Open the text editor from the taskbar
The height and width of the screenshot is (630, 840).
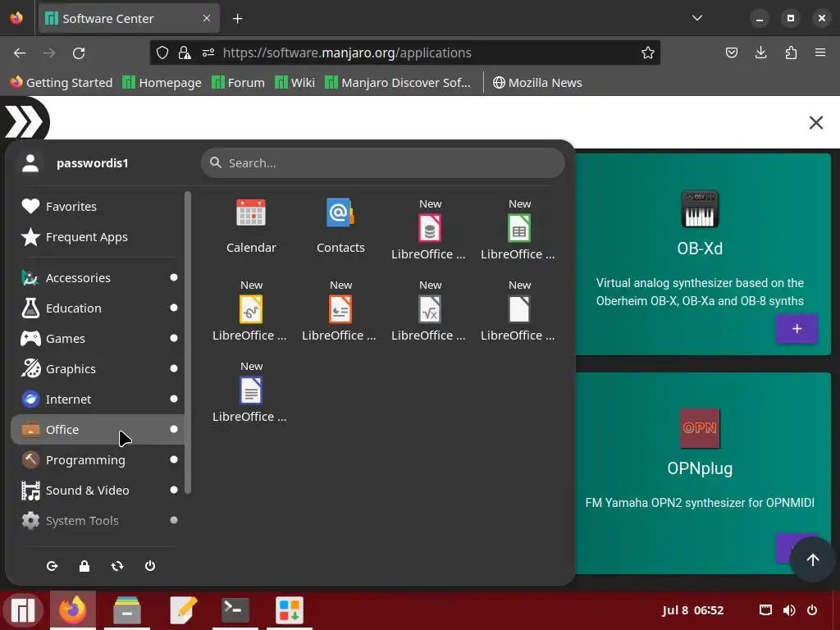tap(181, 610)
